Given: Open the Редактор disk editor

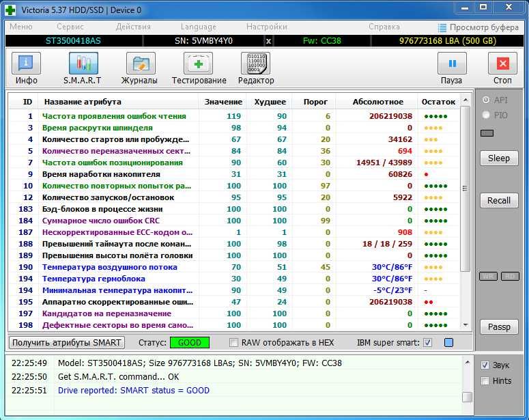Looking at the screenshot, I should [255, 68].
